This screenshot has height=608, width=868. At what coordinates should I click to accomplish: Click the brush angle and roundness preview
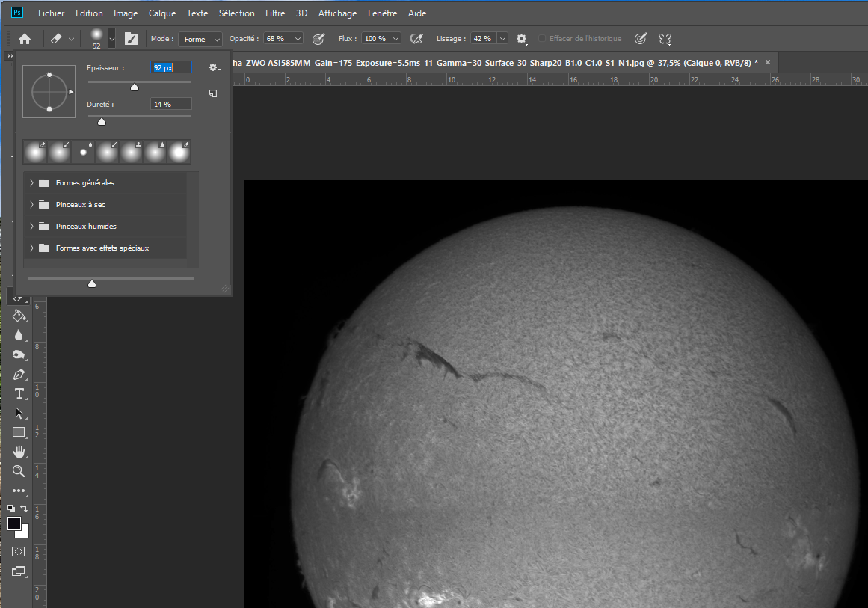pos(49,92)
